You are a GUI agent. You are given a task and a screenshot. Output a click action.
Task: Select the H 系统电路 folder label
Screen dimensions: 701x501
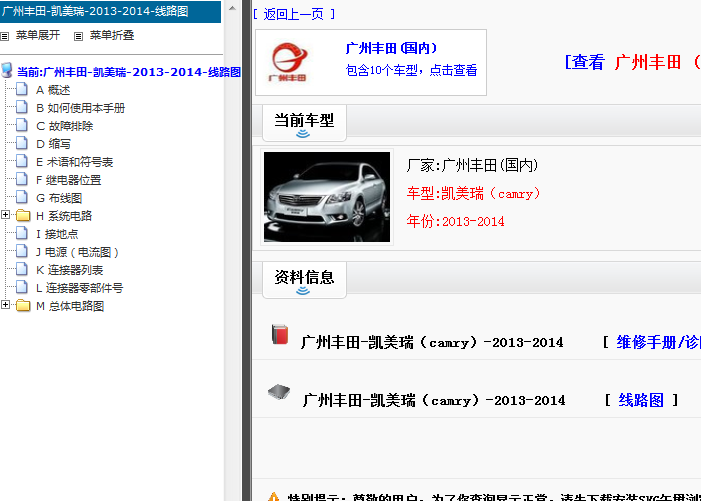coord(64,216)
